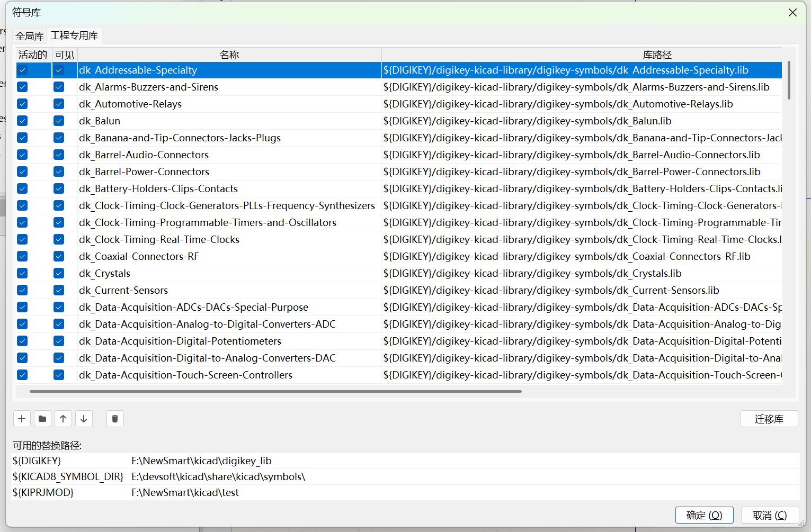
Task: Click path value F:\NewSmart\kicad\digikey_lib
Action: pyautogui.click(x=201, y=461)
